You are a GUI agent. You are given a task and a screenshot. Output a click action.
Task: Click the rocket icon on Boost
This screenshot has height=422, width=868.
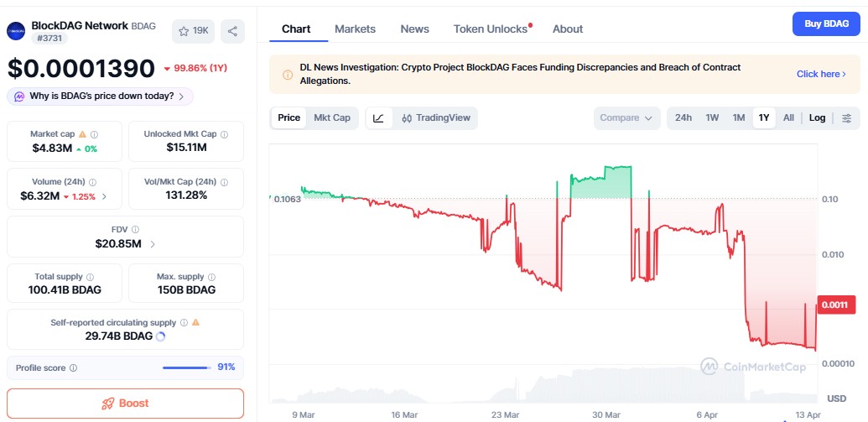tap(108, 404)
